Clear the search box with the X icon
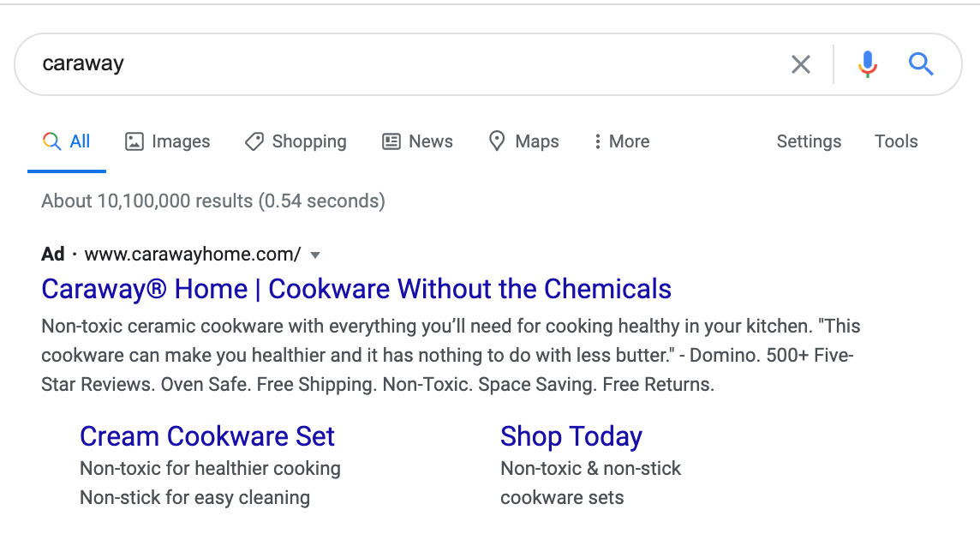980x540 pixels. tap(801, 63)
